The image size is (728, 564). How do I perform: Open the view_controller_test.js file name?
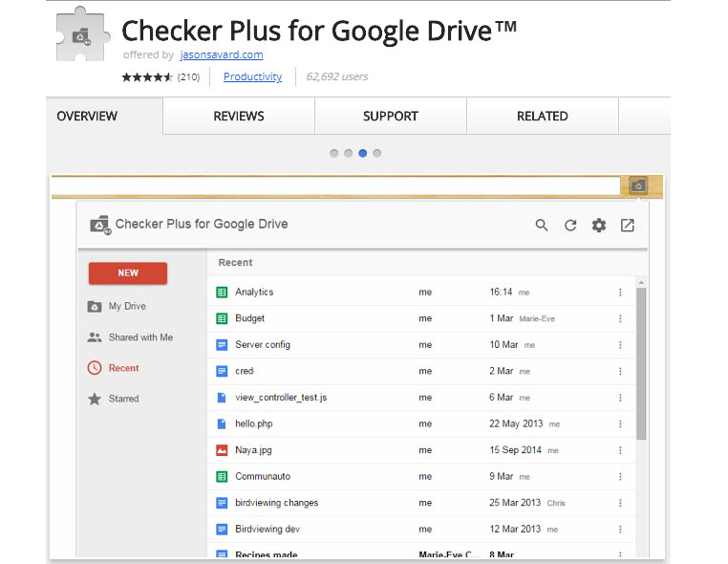coord(281,398)
